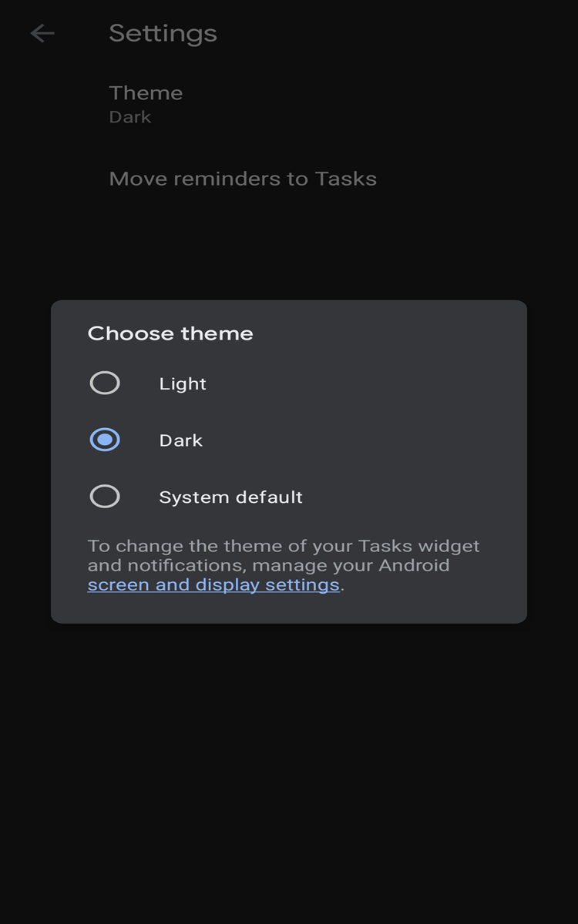Tap the back navigation arrow to exit Settings
This screenshot has width=578, height=924.
[x=42, y=32]
